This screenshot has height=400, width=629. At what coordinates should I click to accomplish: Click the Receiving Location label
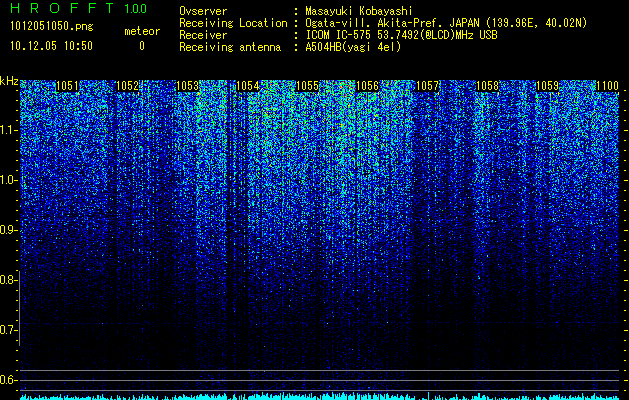click(233, 23)
